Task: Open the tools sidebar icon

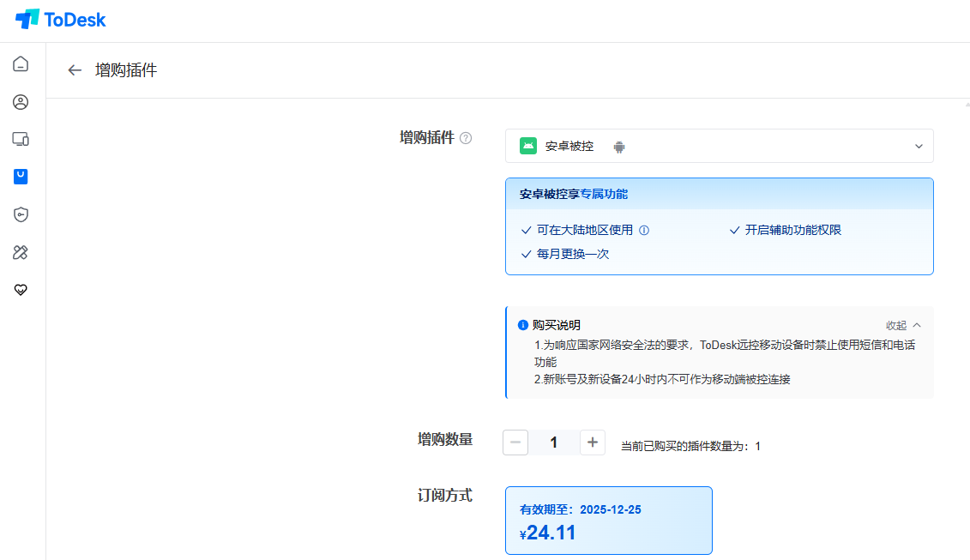Action: pyautogui.click(x=21, y=252)
